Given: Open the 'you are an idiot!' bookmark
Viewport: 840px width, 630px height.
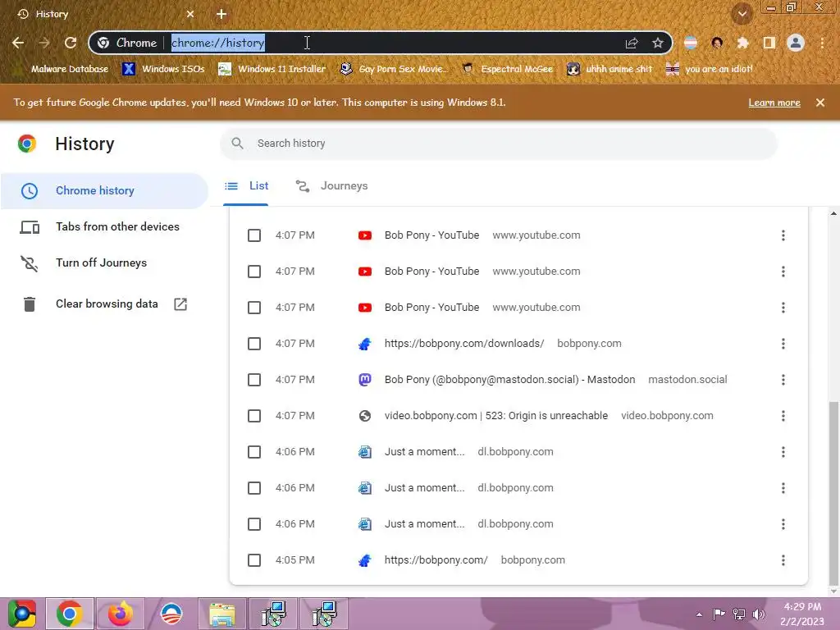Looking at the screenshot, I should pos(710,69).
